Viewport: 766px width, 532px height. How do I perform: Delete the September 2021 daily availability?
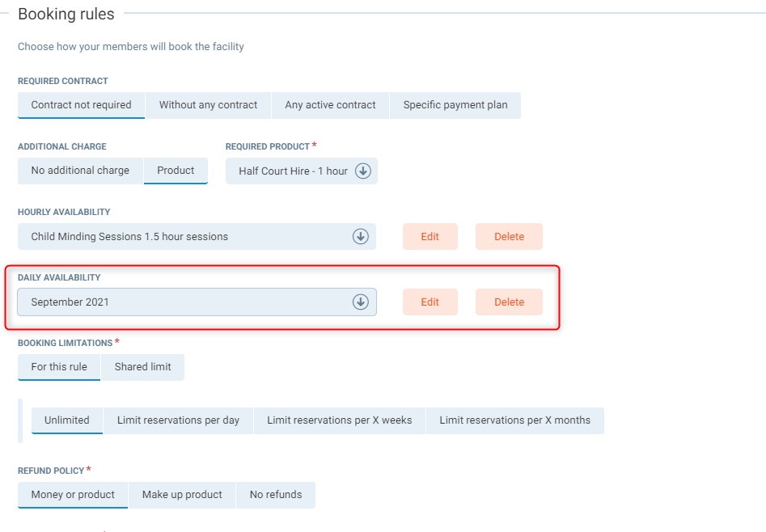509,302
